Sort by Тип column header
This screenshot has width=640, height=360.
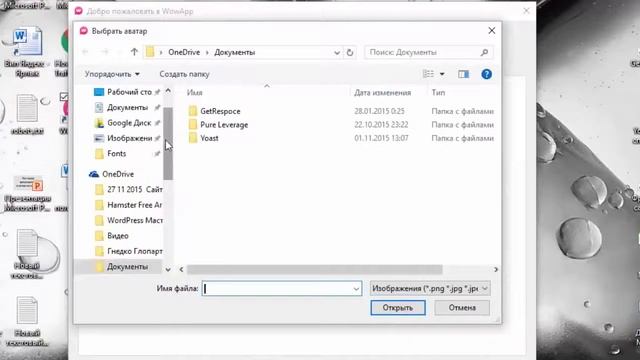pyautogui.click(x=438, y=93)
